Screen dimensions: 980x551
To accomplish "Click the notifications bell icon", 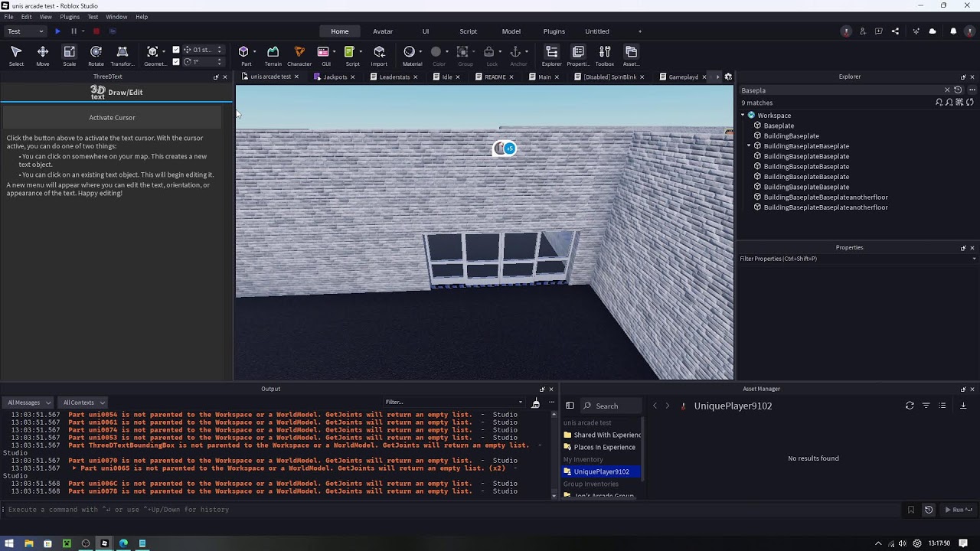I will point(953,31).
